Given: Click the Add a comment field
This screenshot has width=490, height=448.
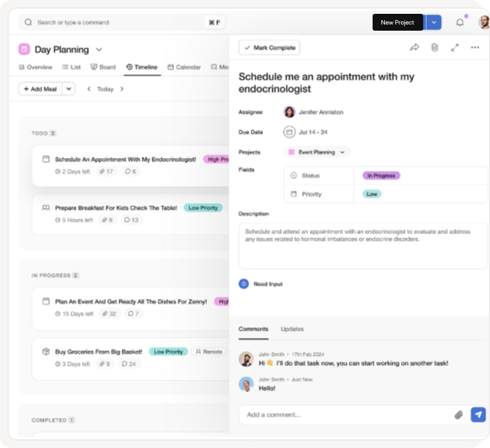Looking at the screenshot, I should (345, 414).
